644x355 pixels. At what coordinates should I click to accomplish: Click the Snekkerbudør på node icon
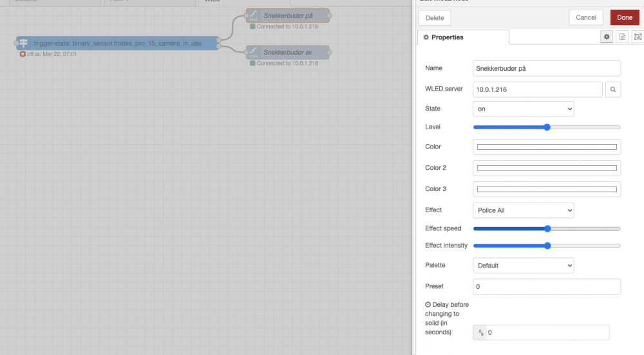pyautogui.click(x=254, y=15)
